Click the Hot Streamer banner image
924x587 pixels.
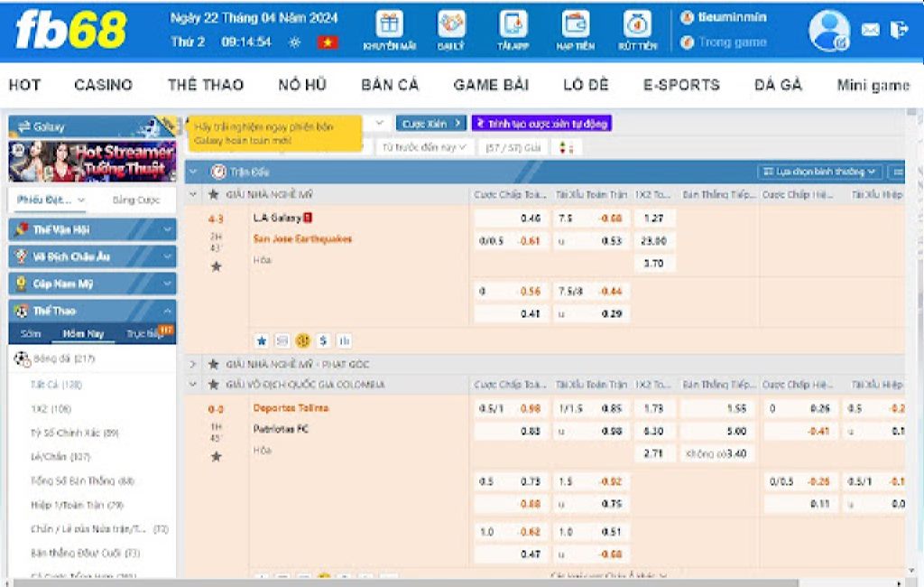pos(92,162)
